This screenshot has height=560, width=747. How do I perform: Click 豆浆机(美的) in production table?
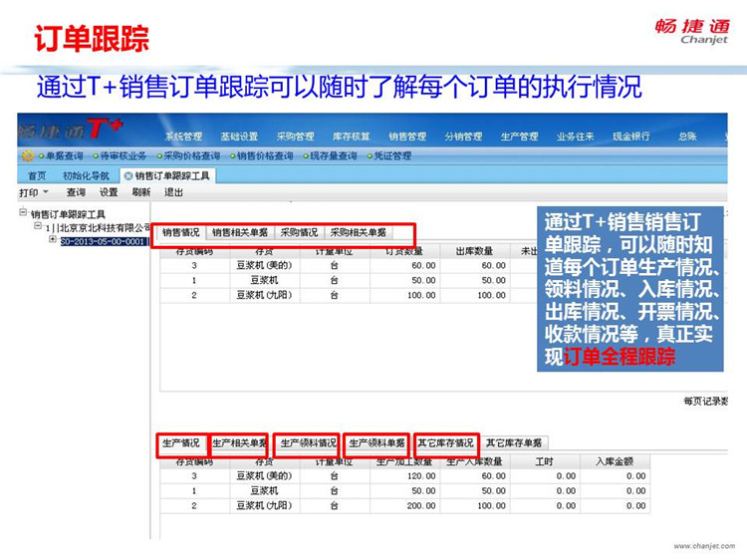pos(264,475)
